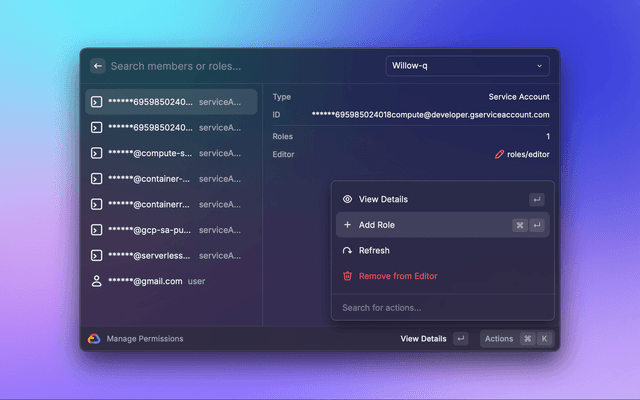Screen dimensions: 640x400
Task: Click the pencil icon beside roles/editor
Action: [500, 155]
